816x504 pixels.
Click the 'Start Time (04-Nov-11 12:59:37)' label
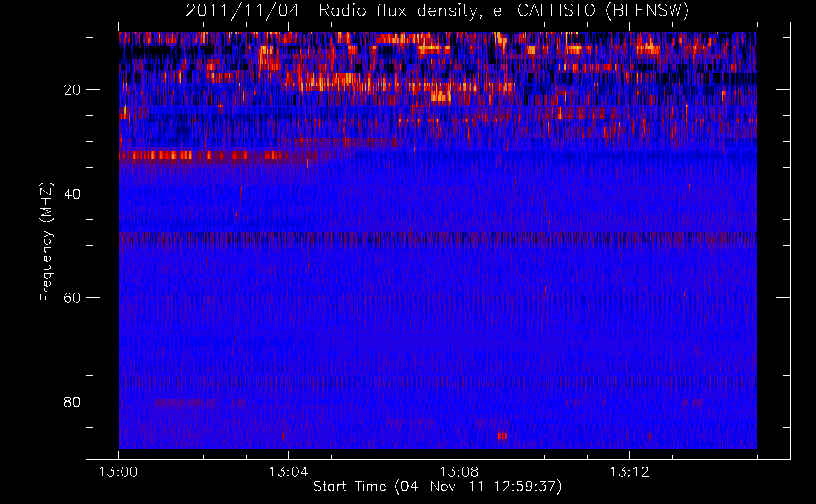(x=437, y=486)
